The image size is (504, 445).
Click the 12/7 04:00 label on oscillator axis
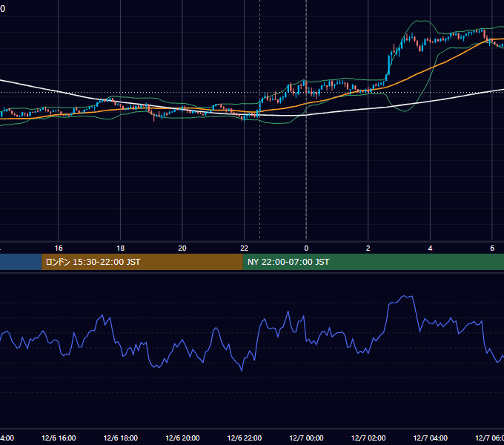(x=431, y=438)
